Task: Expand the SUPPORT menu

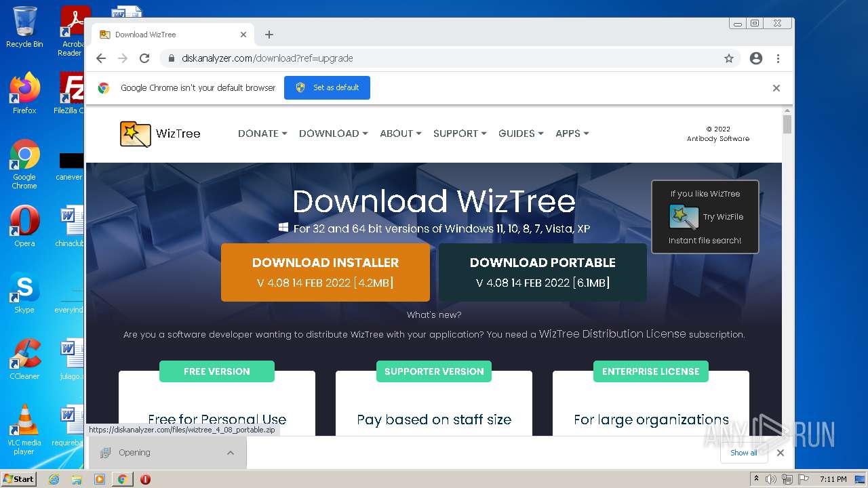Action: (x=460, y=134)
